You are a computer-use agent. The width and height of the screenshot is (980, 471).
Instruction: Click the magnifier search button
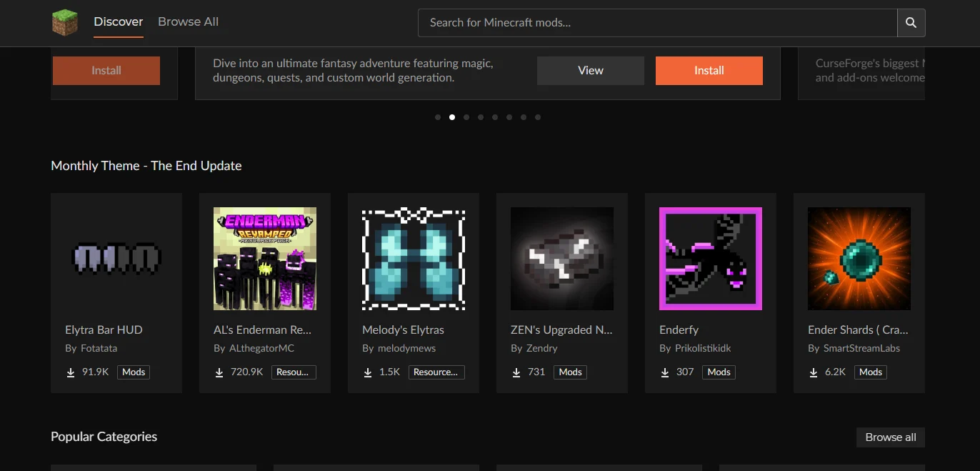tap(911, 23)
